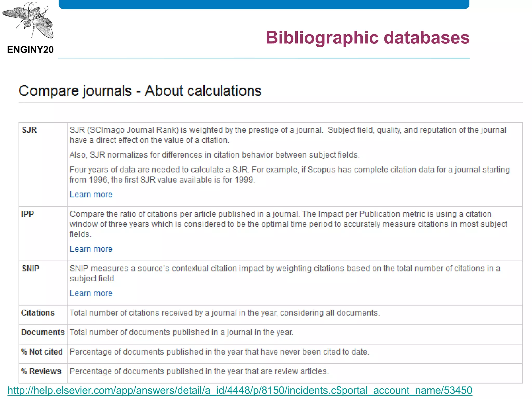Select the IPP row label

[x=28, y=214]
